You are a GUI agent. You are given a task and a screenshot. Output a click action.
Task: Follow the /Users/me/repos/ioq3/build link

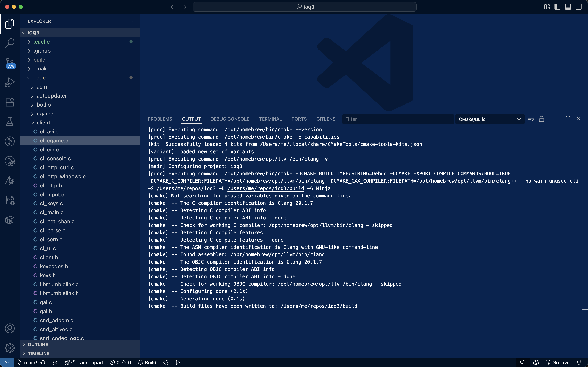(x=319, y=306)
